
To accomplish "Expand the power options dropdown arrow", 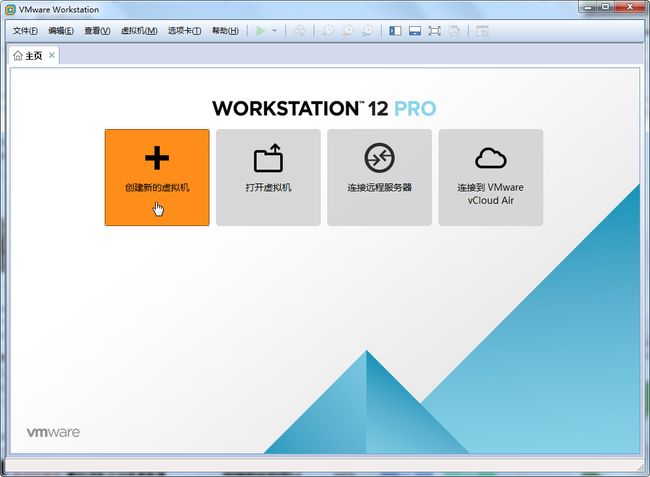I will click(x=274, y=31).
